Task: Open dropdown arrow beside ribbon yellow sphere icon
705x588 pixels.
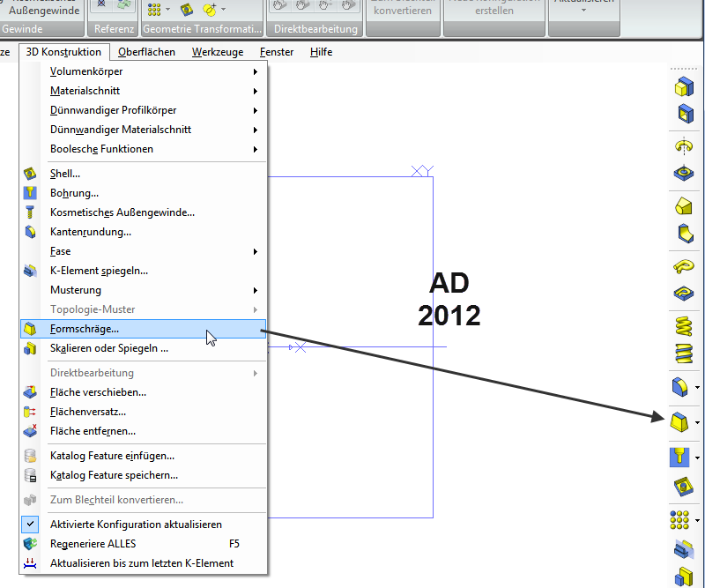Action: point(224,9)
